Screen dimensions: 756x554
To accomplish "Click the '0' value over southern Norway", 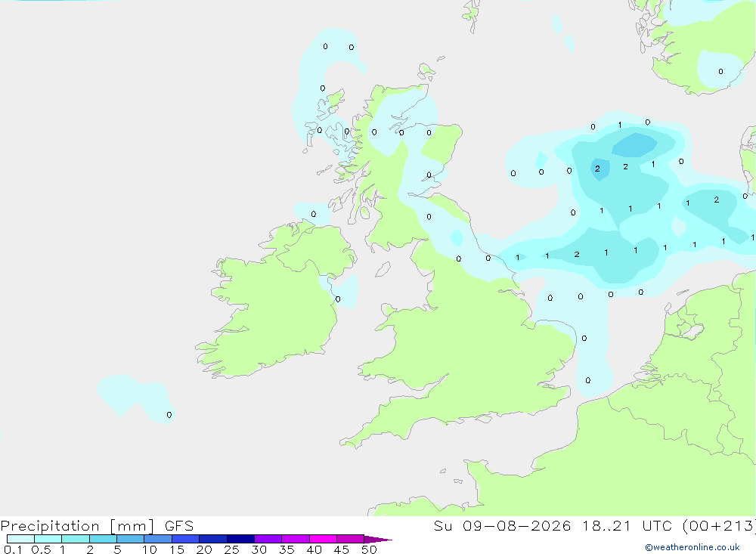I will (720, 71).
